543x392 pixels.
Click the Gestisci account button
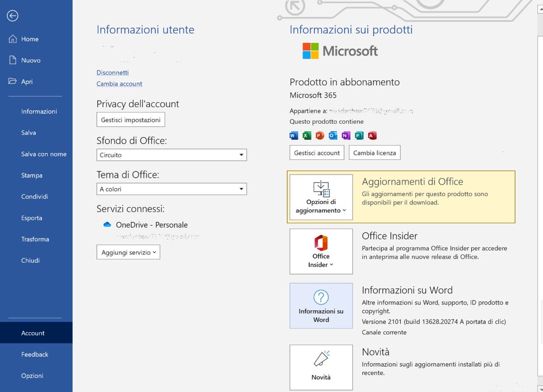[x=317, y=153]
